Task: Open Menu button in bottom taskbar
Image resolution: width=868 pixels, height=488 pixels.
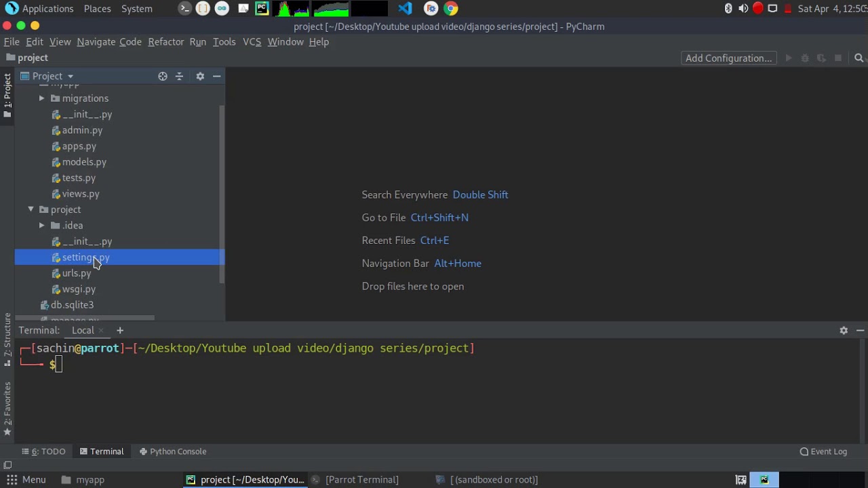Action: pos(26,480)
